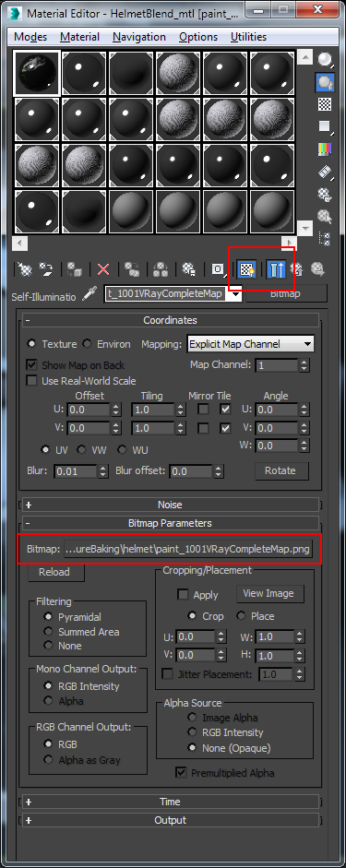Enable Use Real-World Scale checkbox

31,381
